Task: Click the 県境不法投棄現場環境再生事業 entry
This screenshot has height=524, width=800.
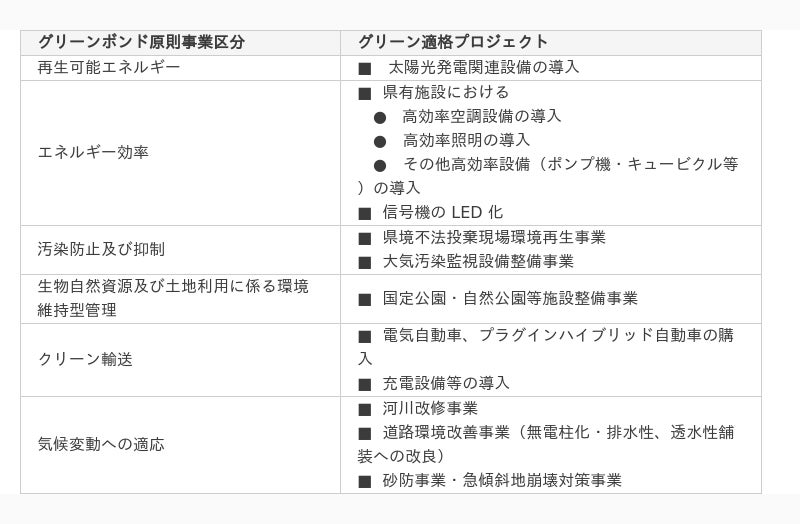Action: pos(494,237)
